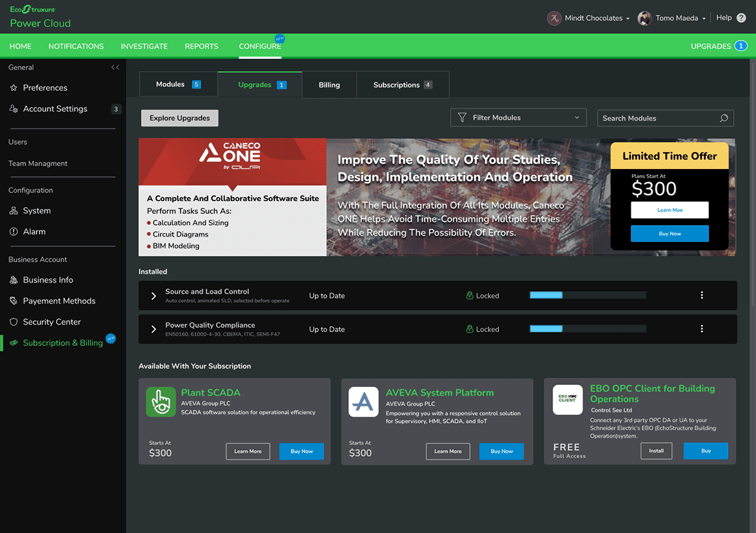Click the Subscription & Billing icon
This screenshot has height=533, width=756.
click(x=14, y=343)
